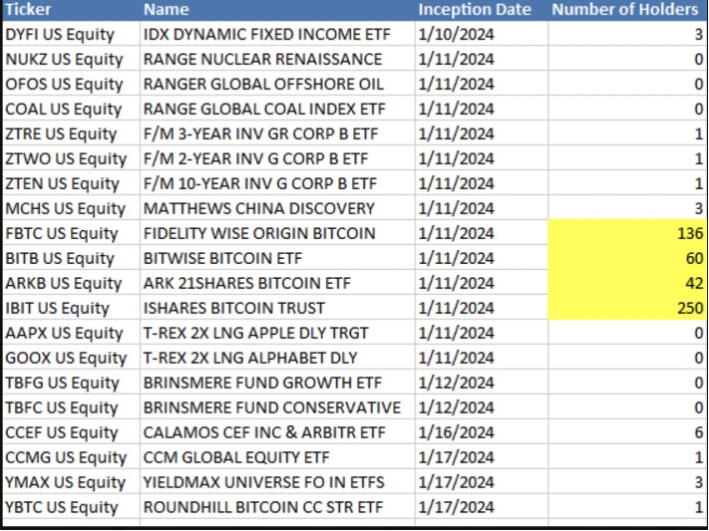Viewport: 709px width, 531px height.
Task: Select the DYFI US Equity cell
Action: (x=68, y=35)
